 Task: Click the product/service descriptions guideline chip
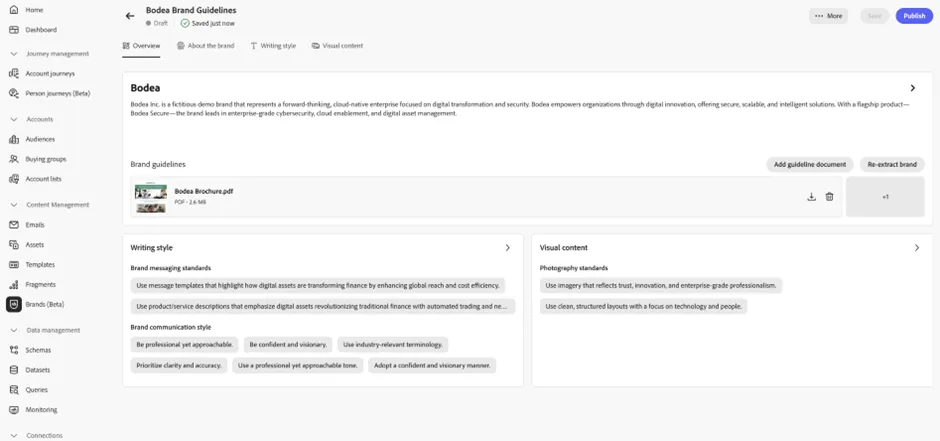[323, 306]
